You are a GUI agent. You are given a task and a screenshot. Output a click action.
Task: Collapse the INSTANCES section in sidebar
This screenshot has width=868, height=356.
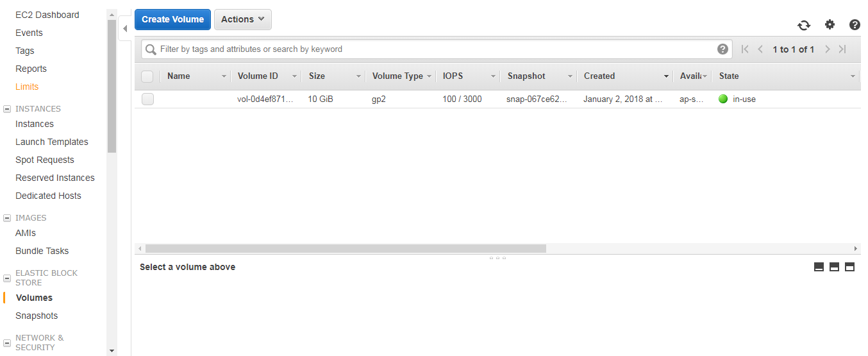tap(7, 109)
